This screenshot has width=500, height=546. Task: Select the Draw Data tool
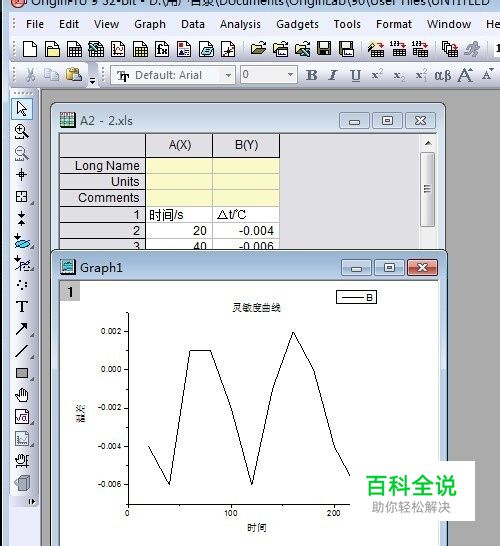(22, 285)
